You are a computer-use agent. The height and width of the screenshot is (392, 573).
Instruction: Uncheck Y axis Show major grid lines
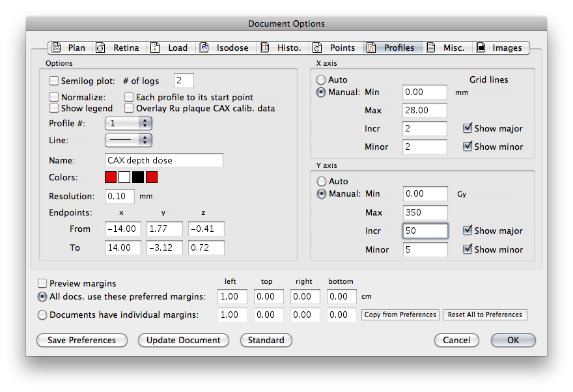pos(468,230)
